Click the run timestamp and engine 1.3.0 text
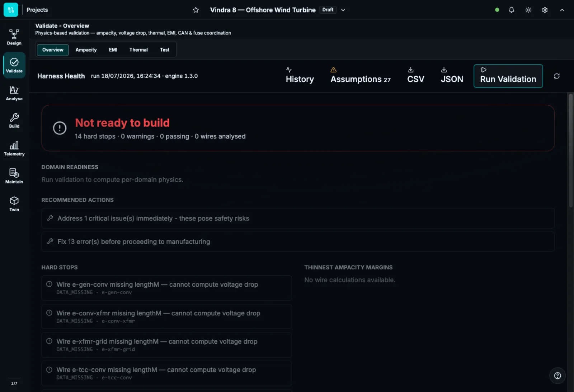 point(144,76)
